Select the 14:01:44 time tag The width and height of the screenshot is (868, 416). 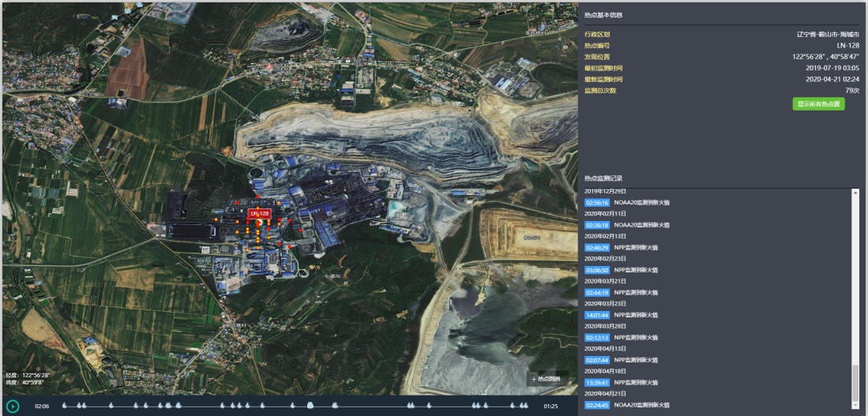(x=596, y=315)
